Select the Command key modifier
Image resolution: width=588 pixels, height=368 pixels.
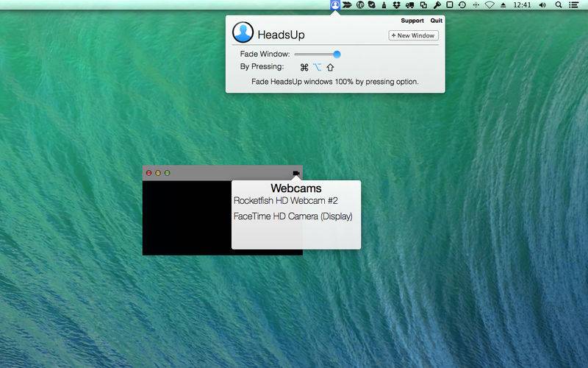tap(304, 67)
